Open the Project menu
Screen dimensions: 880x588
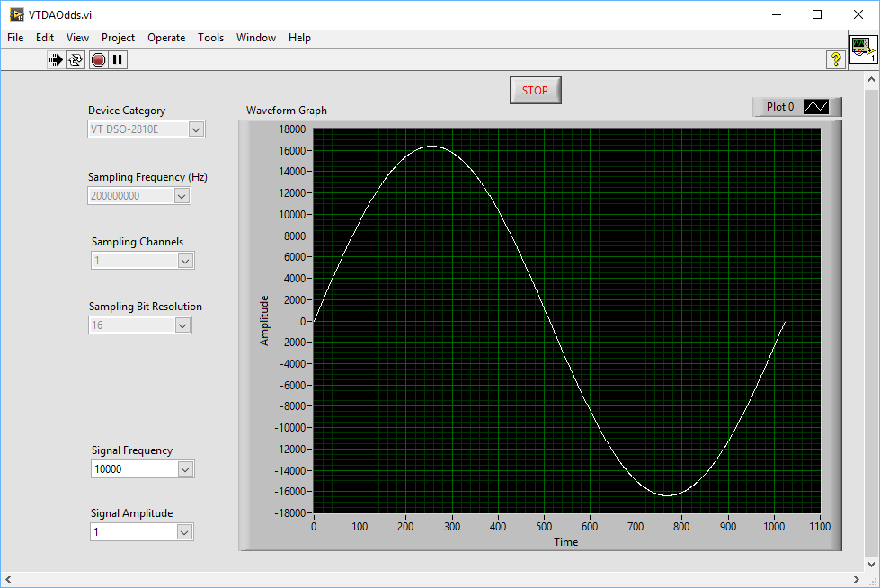pos(118,38)
